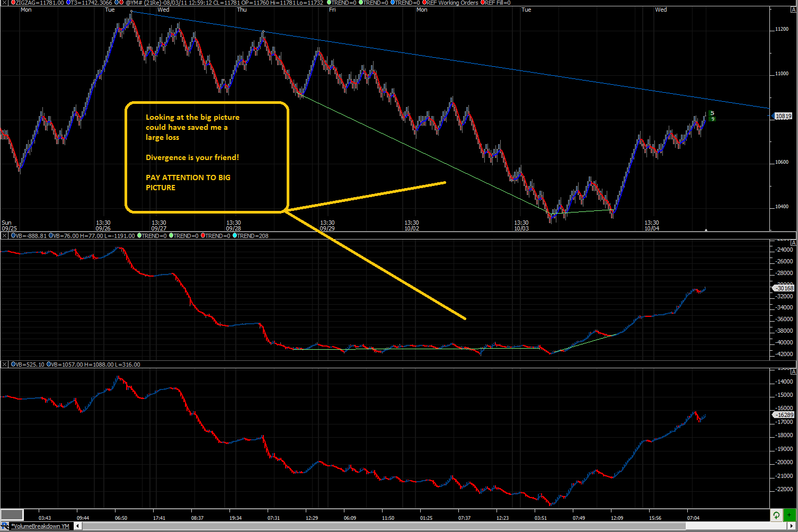Image resolution: width=798 pixels, height=532 pixels.
Task: Click the @YM# (21Re) instrument title text
Action: click(144, 3)
